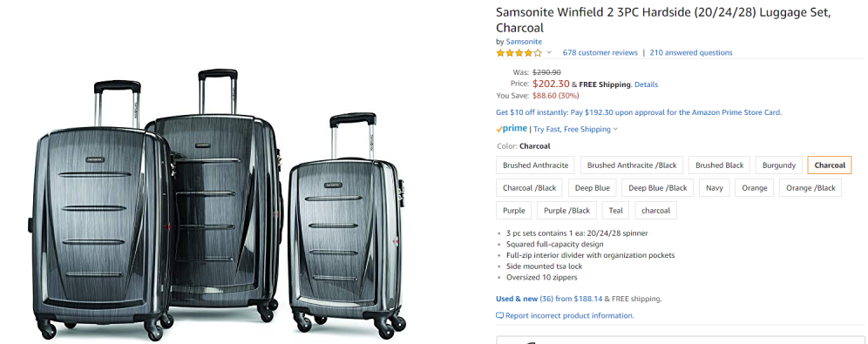Click the Amazon Prime Store Card offer
Screen dimensions: 868x344
click(639, 112)
